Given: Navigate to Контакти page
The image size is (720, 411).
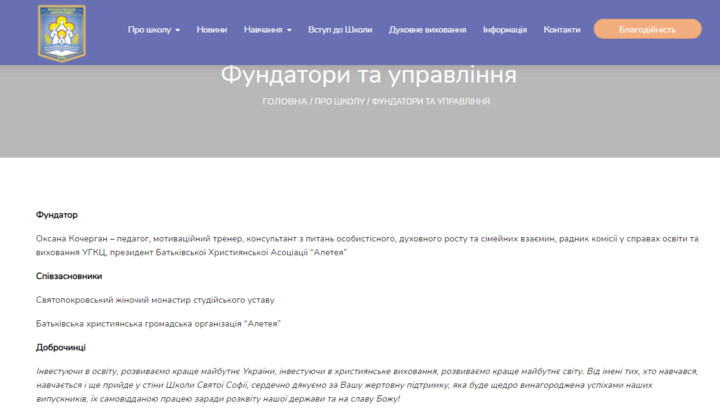Looking at the screenshot, I should (x=562, y=30).
